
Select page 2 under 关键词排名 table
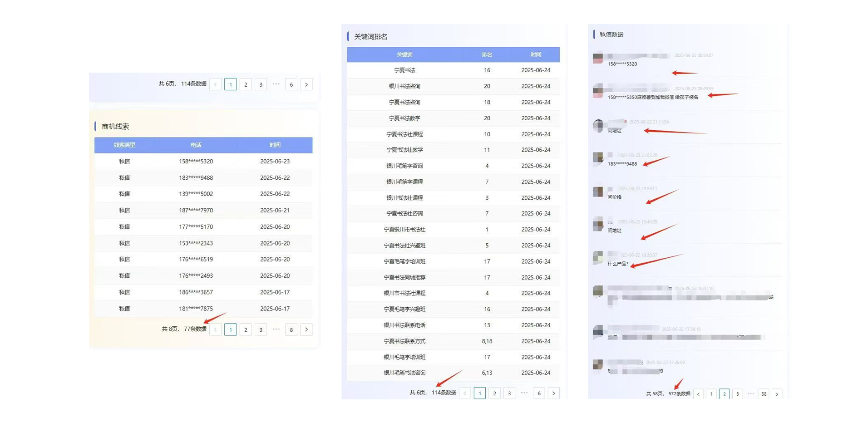pyautogui.click(x=494, y=393)
